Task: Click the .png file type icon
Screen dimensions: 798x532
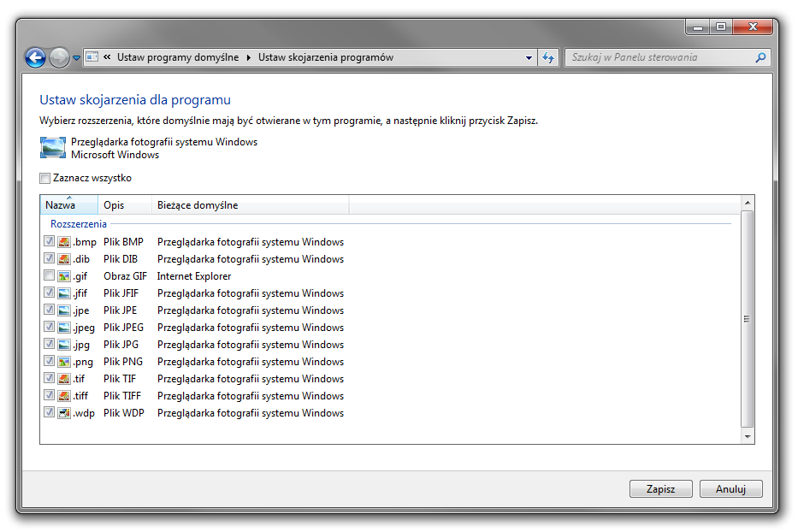Action: pyautogui.click(x=63, y=362)
